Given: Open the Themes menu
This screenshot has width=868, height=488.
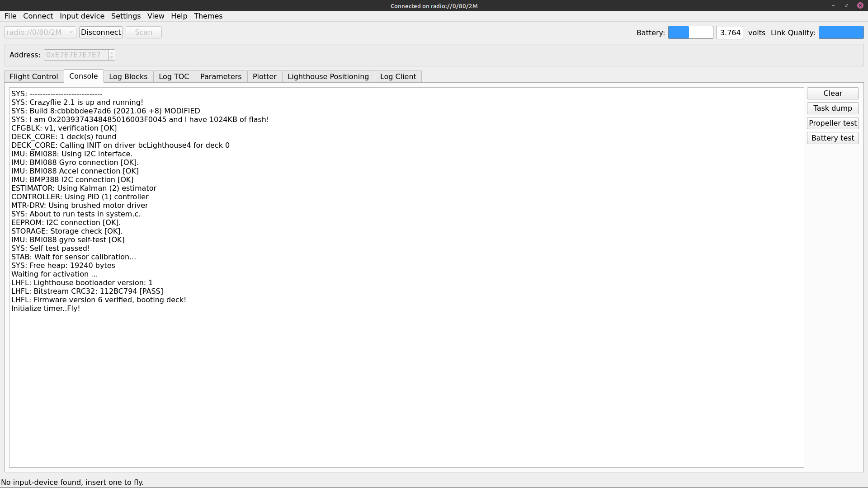Looking at the screenshot, I should (x=208, y=16).
